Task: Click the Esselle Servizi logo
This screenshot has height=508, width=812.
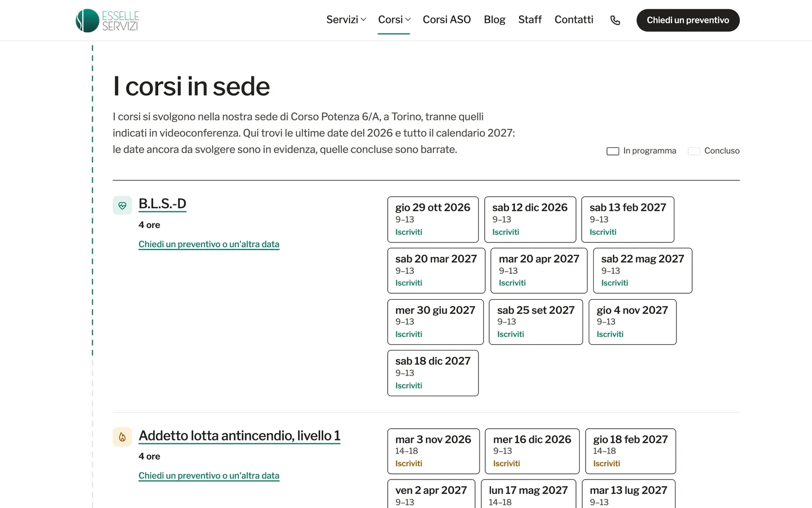Action: (107, 20)
